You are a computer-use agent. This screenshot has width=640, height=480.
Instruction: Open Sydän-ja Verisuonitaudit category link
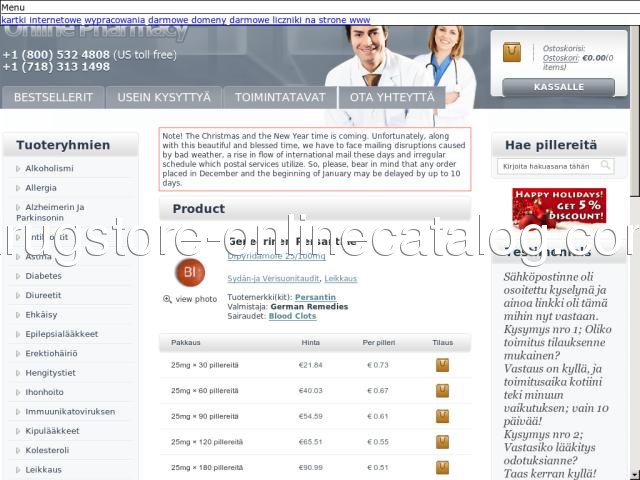(x=273, y=278)
